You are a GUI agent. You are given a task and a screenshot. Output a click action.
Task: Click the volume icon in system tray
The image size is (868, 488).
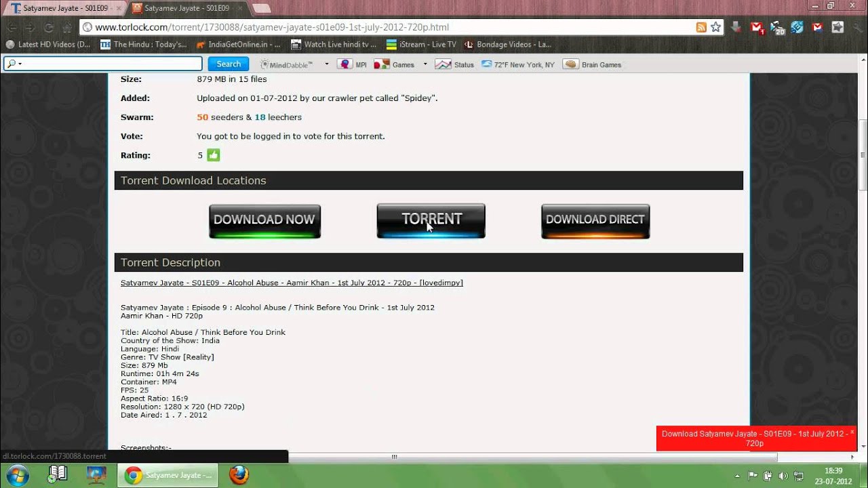pos(783,476)
